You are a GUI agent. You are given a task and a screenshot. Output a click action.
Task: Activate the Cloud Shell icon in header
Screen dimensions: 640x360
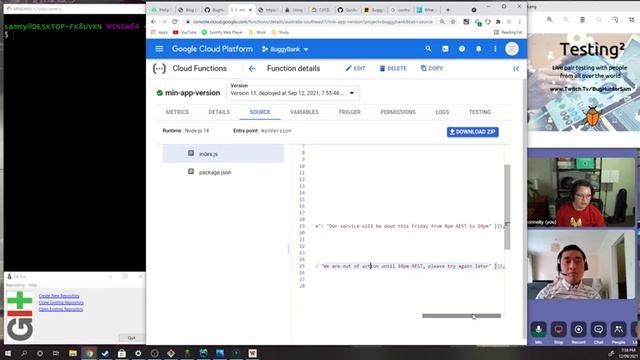(445, 49)
